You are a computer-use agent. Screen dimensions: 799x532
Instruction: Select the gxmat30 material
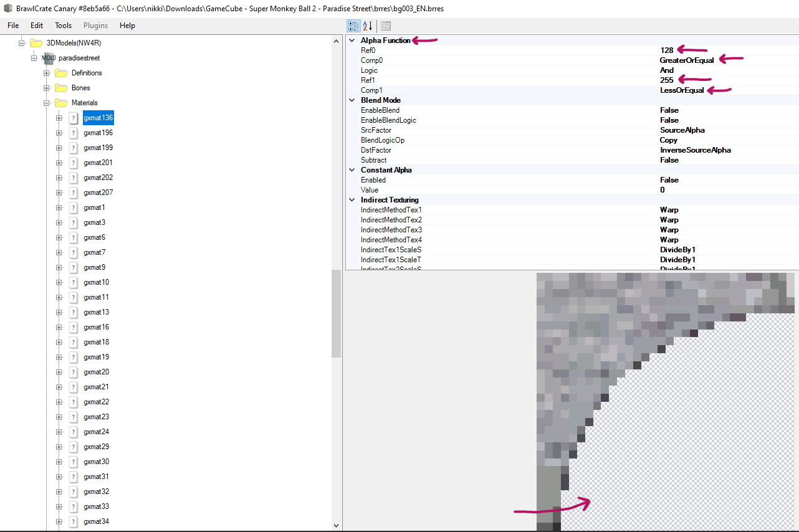(96, 462)
